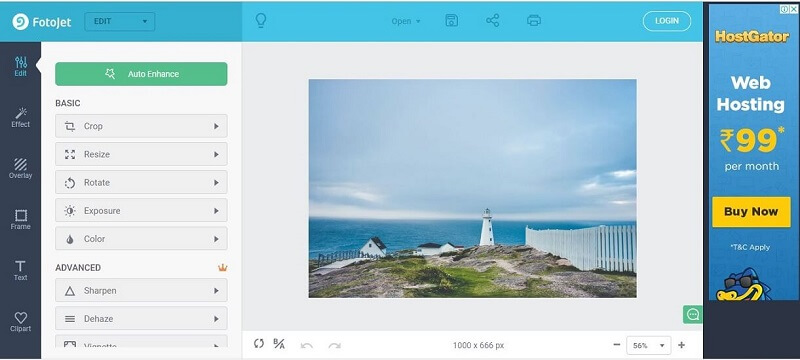Select the Edit sidebar tab
This screenshot has height=360, width=800.
(20, 67)
